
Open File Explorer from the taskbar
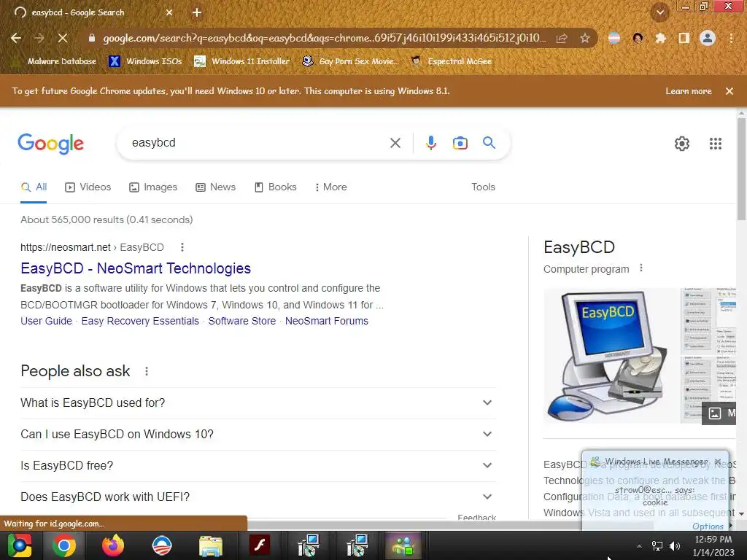211,545
